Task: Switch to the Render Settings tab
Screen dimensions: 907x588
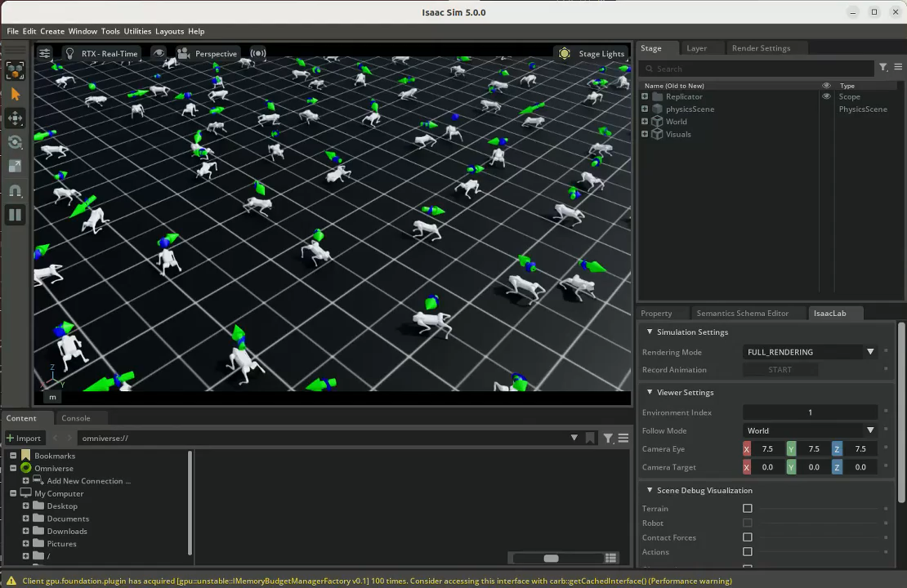Action: (x=761, y=48)
